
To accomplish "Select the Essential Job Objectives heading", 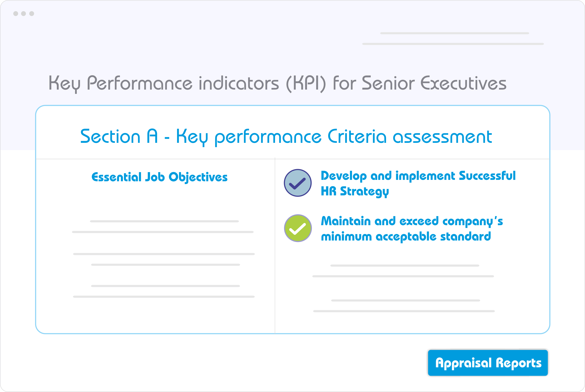I will tap(159, 177).
